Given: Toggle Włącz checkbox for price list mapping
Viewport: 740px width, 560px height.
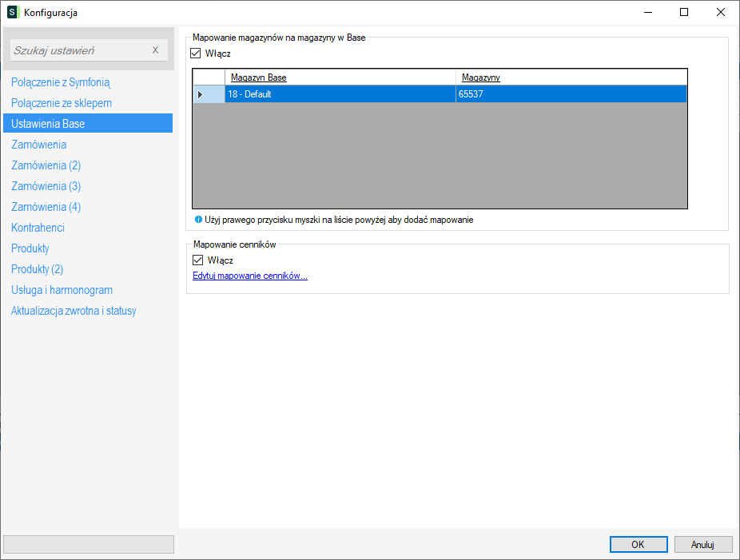Looking at the screenshot, I should 198,260.
